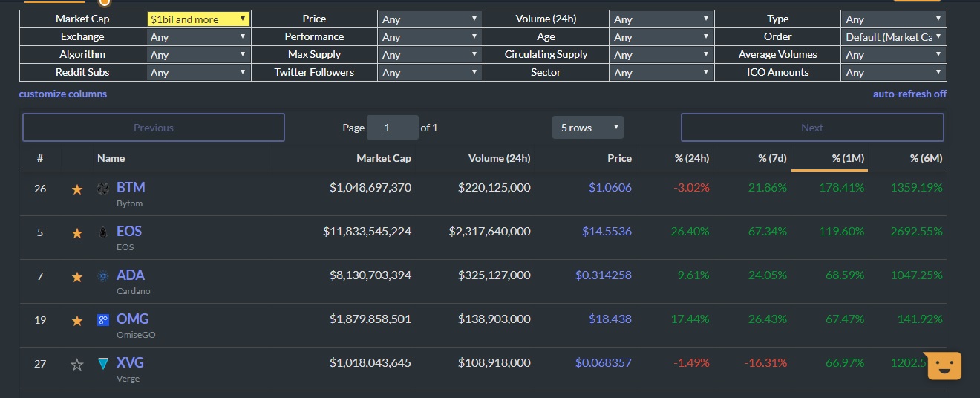Open the Volume (24h) filter dropdown
The width and height of the screenshot is (980, 398).
click(x=661, y=19)
